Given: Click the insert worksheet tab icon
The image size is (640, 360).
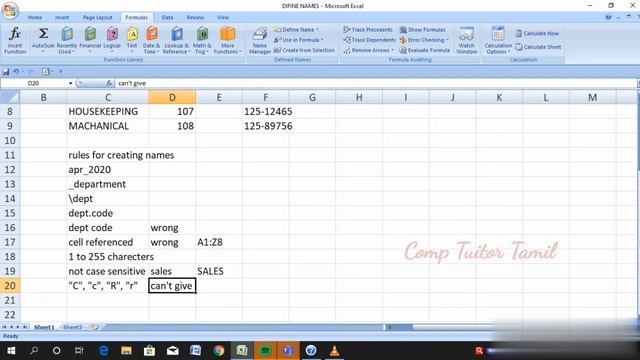Looking at the screenshot, I should point(94,327).
